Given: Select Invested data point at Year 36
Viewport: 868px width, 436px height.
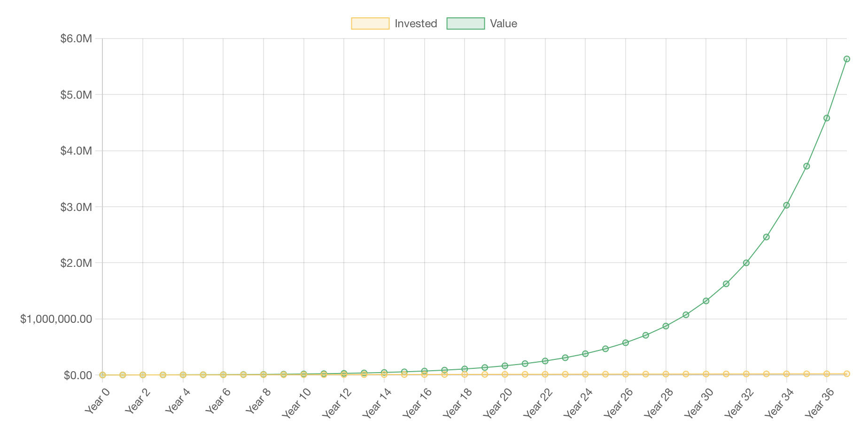Looking at the screenshot, I should [827, 374].
